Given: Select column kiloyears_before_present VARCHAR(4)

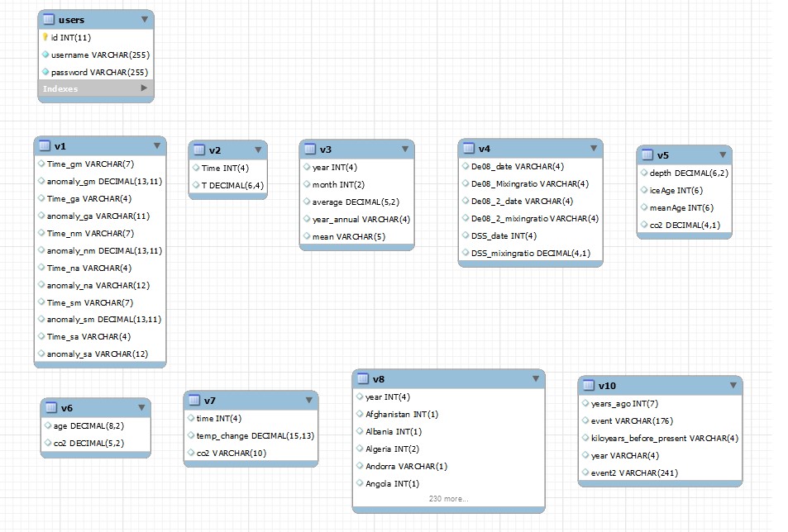Looking at the screenshot, I should point(660,438).
